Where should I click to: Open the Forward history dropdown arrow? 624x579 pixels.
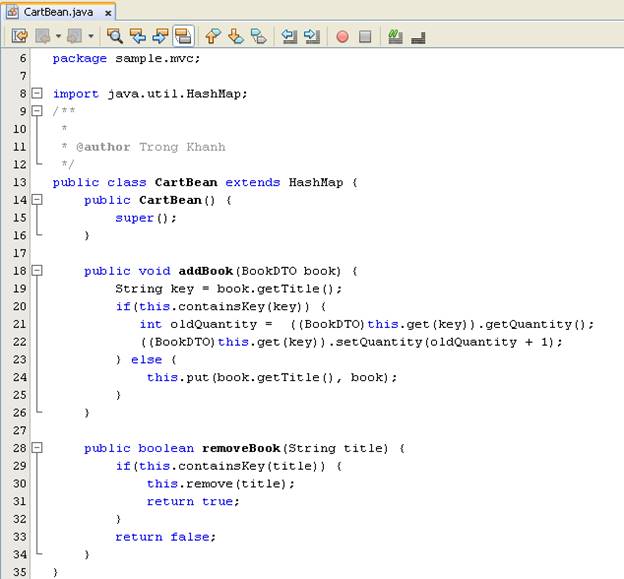[x=91, y=36]
